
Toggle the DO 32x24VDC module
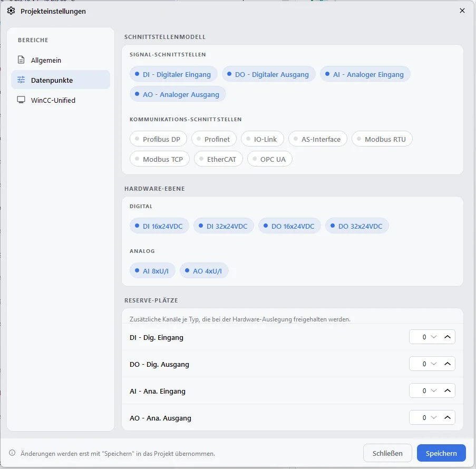357,226
